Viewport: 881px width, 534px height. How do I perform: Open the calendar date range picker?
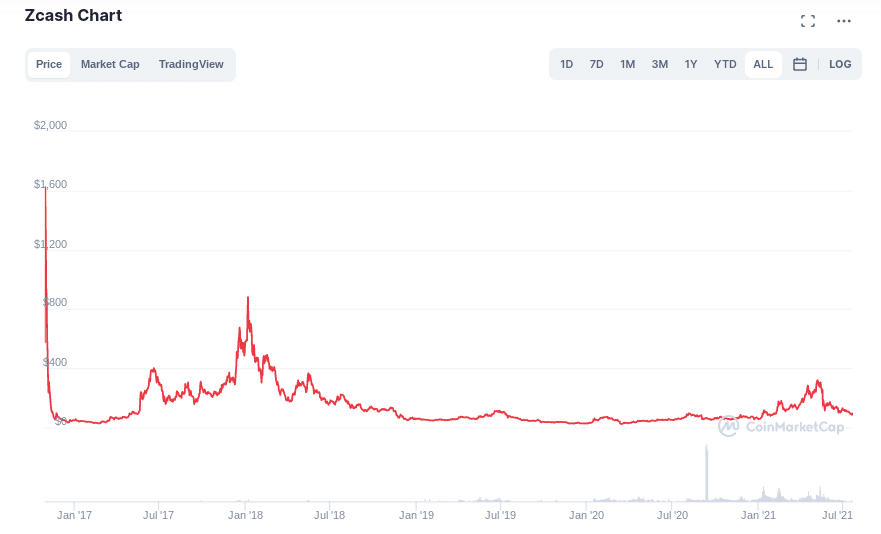click(x=800, y=64)
